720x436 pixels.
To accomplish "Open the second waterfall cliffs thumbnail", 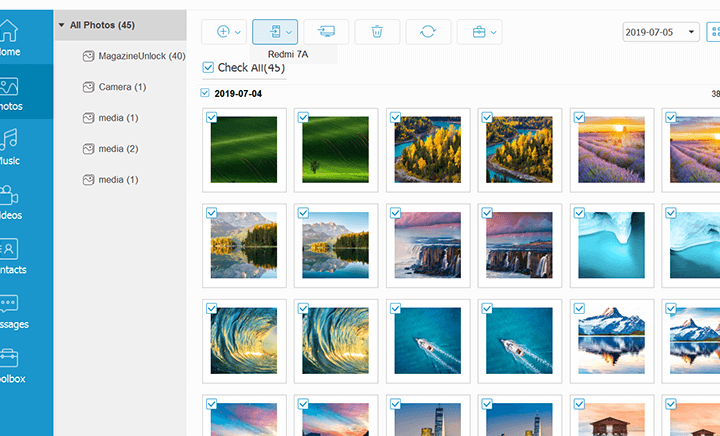I will [x=519, y=245].
